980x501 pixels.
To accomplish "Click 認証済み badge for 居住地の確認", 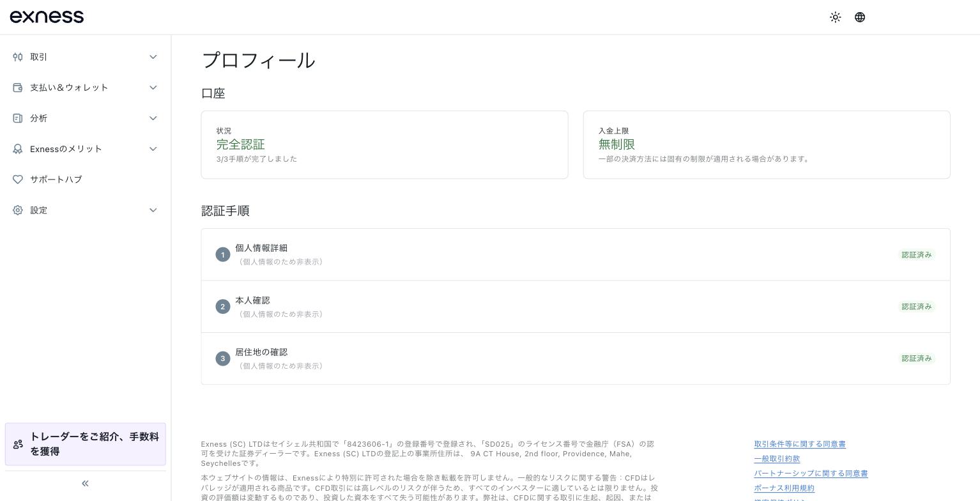I will pyautogui.click(x=917, y=358).
